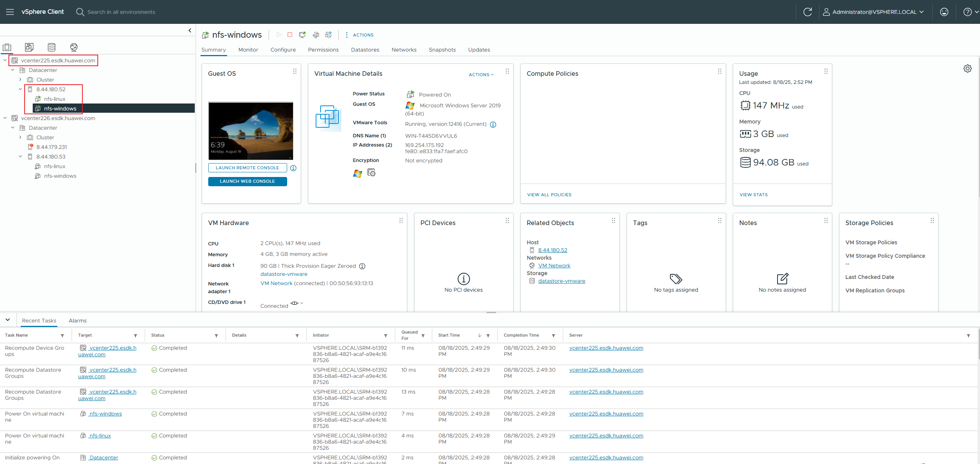980x464 pixels.
Task: Click the Guest OS card drag handle
Action: click(x=295, y=72)
